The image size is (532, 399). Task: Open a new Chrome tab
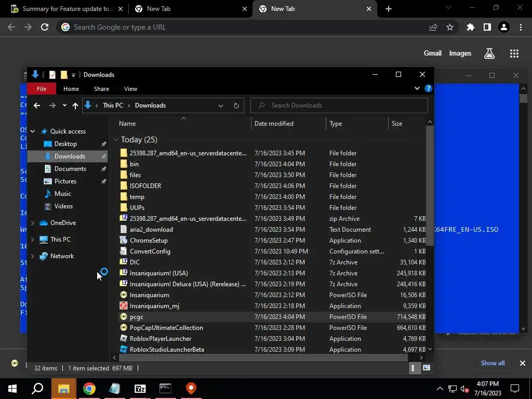[x=389, y=9]
